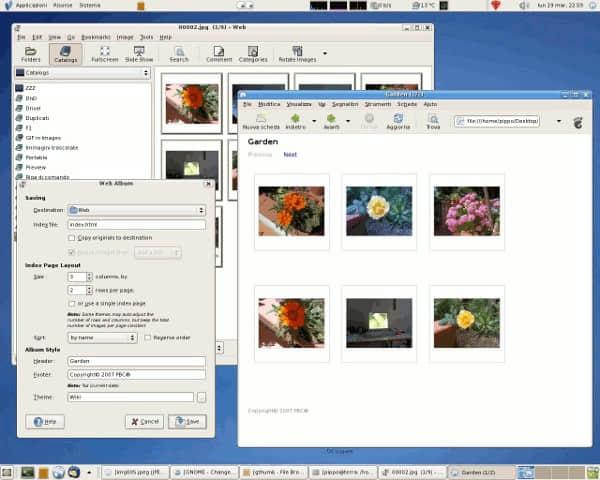Open the Strumenti menu in browser

click(377, 104)
